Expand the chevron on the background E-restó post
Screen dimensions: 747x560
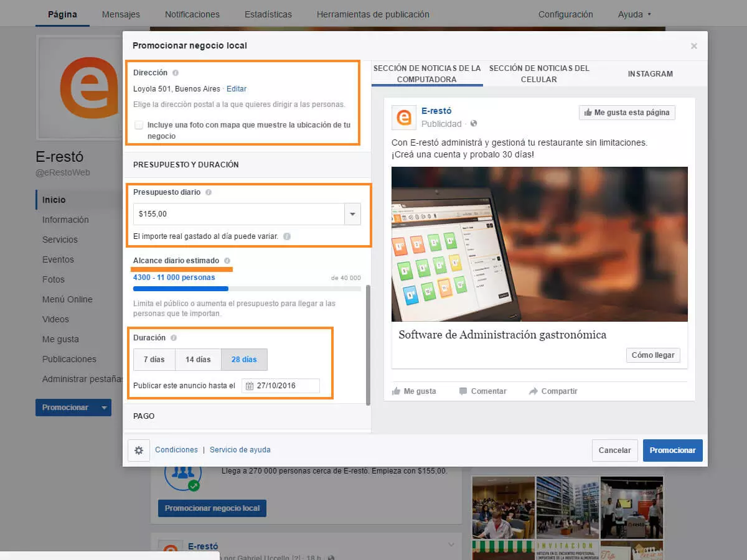pyautogui.click(x=451, y=545)
